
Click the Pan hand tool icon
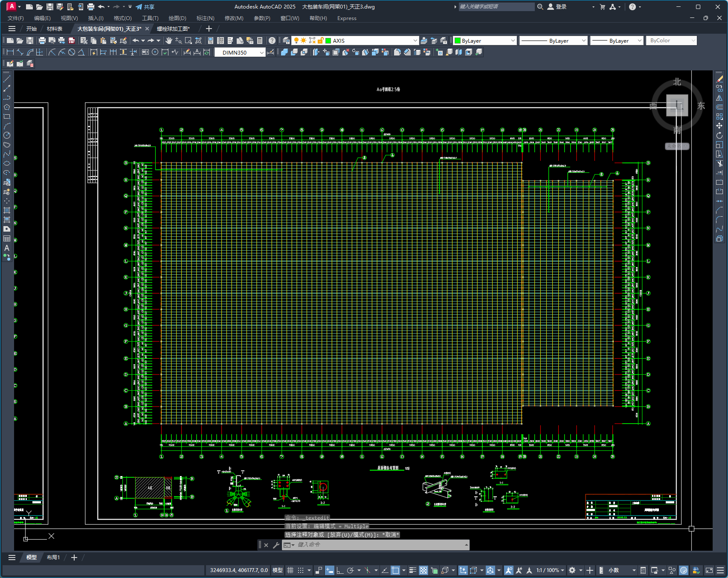169,41
